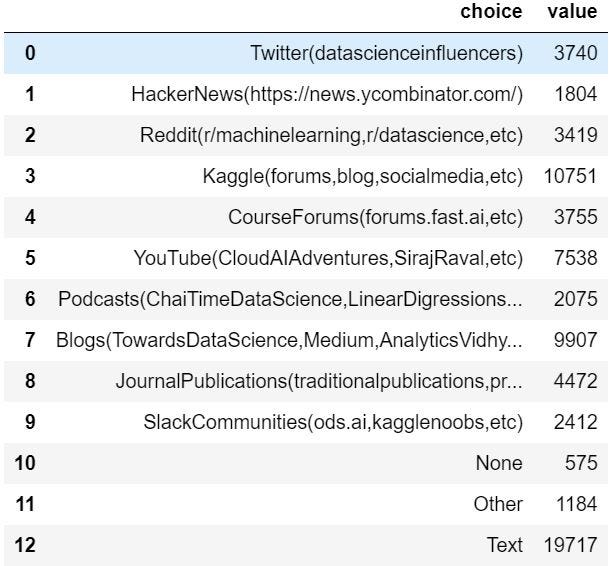
Task: Click the HackerNews choice cell
Action: [327, 94]
